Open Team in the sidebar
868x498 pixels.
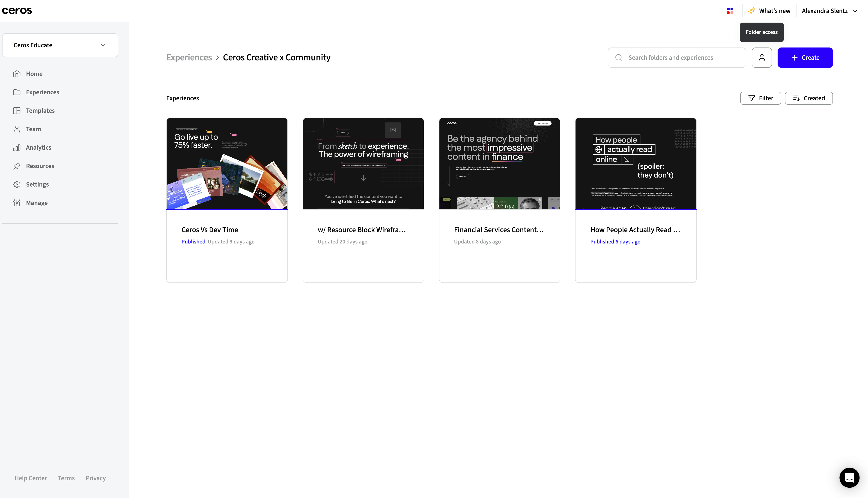33,129
